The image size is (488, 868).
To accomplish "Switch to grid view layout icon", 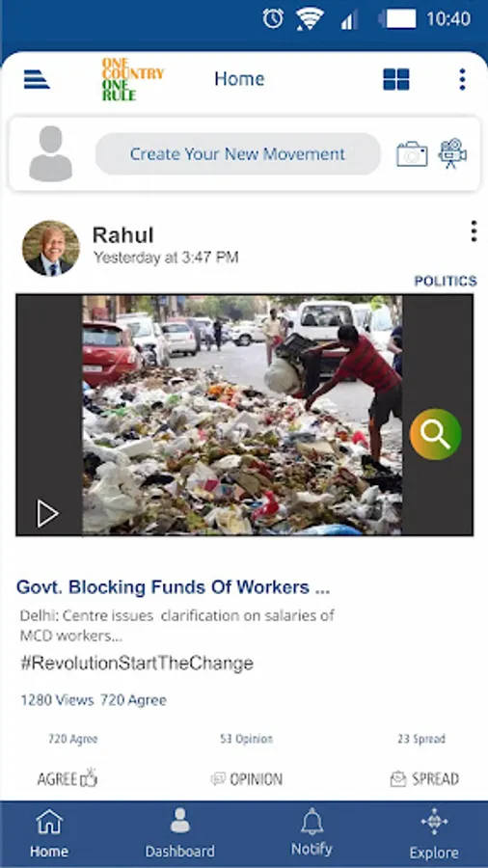I will coord(396,80).
